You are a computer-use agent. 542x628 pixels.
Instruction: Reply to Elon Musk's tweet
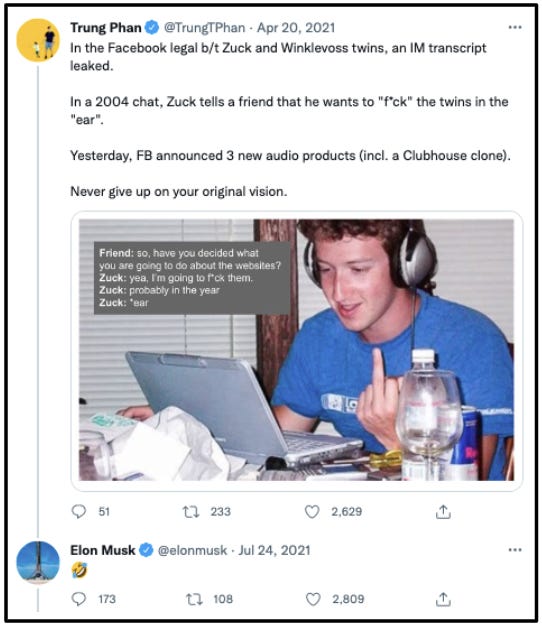(x=79, y=599)
